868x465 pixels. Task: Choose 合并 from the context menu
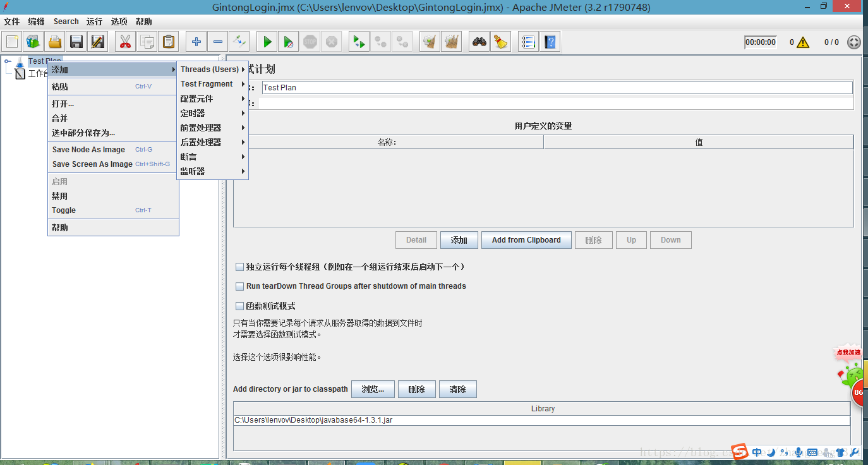(x=113, y=118)
